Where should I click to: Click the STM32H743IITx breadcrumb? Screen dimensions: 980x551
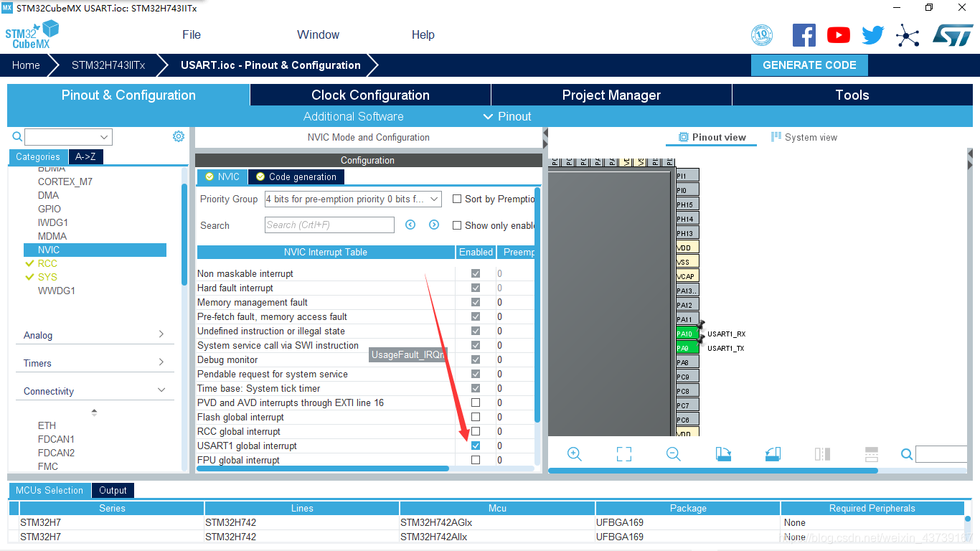tap(108, 65)
